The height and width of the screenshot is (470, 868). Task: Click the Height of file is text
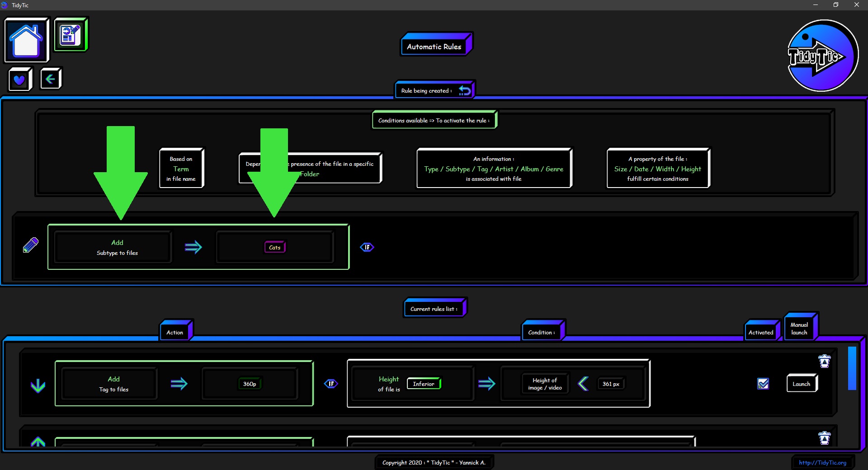coord(389,384)
